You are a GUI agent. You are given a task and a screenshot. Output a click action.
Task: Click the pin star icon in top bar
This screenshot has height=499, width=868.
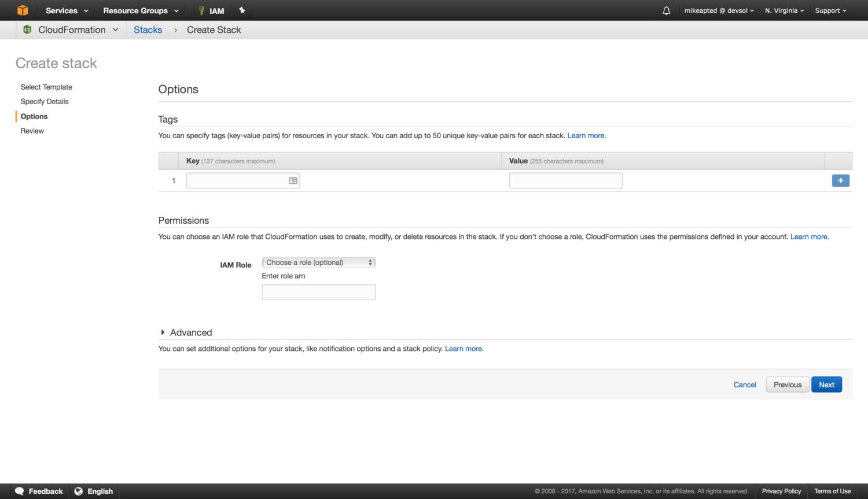[242, 10]
